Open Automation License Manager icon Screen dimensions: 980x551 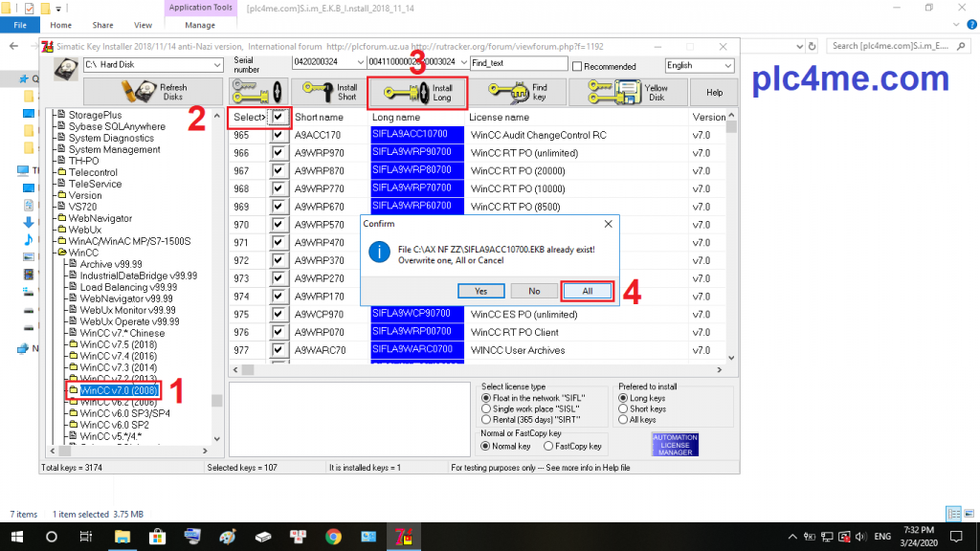pyautogui.click(x=675, y=443)
